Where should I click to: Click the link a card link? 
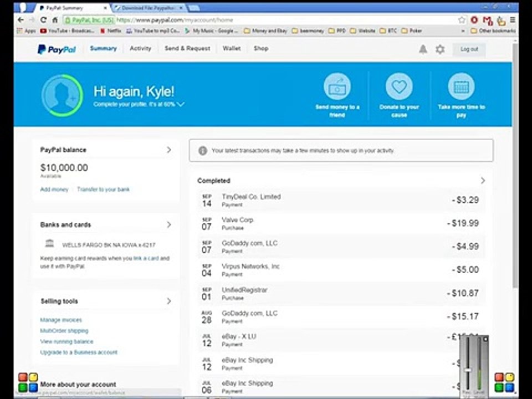pyautogui.click(x=146, y=258)
